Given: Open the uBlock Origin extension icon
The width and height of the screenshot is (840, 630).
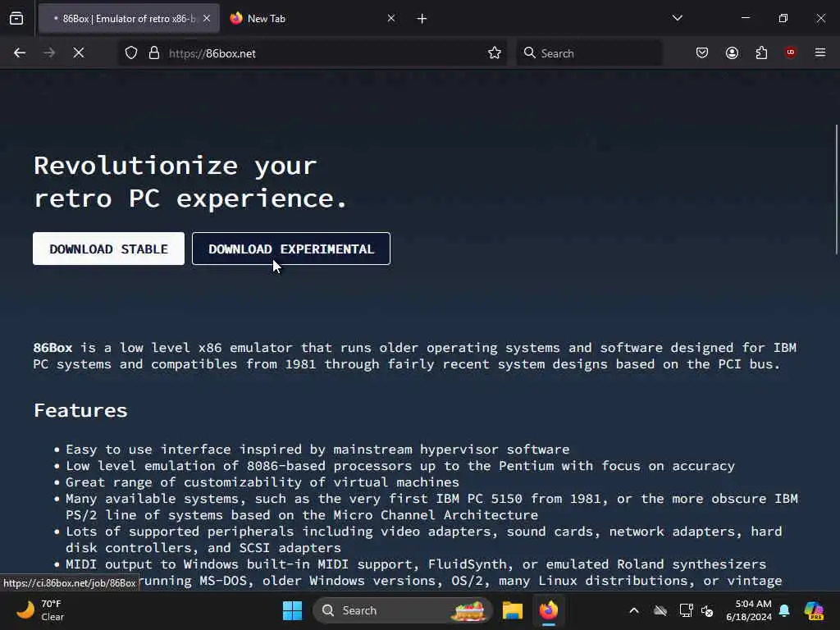Looking at the screenshot, I should (790, 52).
